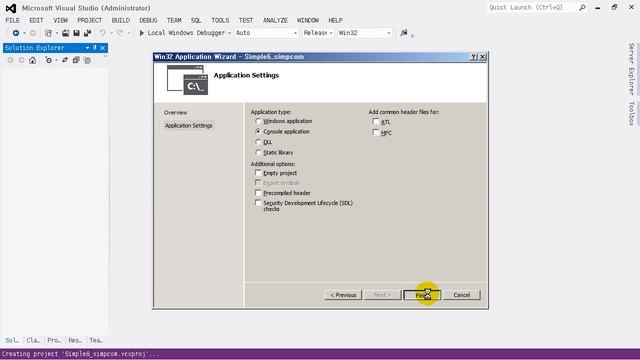Viewport: 640px width, 360px height.
Task: Open the EDIT menu
Action: tap(36, 20)
